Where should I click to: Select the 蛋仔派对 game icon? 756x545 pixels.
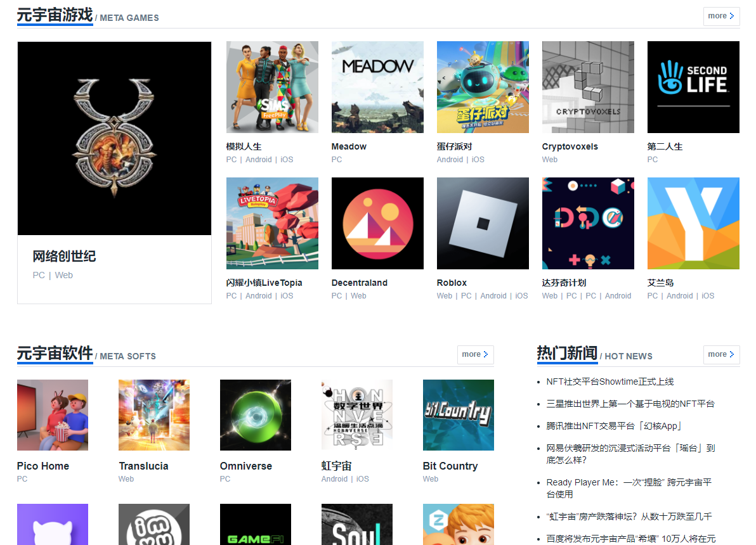click(483, 87)
